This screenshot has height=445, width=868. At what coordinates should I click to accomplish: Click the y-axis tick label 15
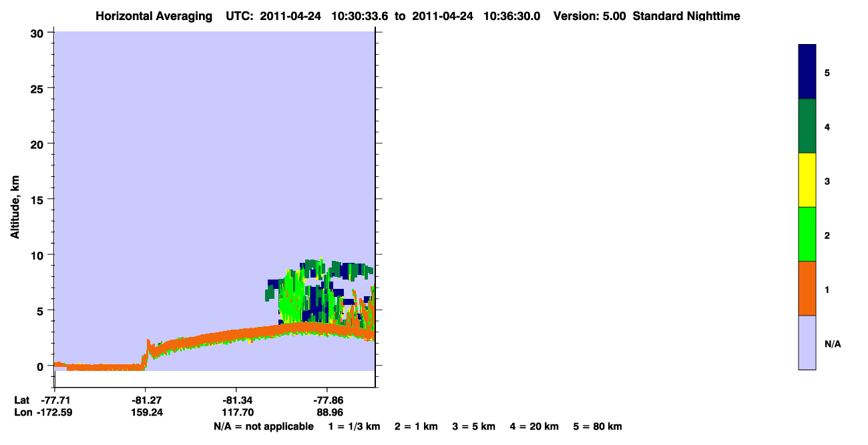click(39, 199)
